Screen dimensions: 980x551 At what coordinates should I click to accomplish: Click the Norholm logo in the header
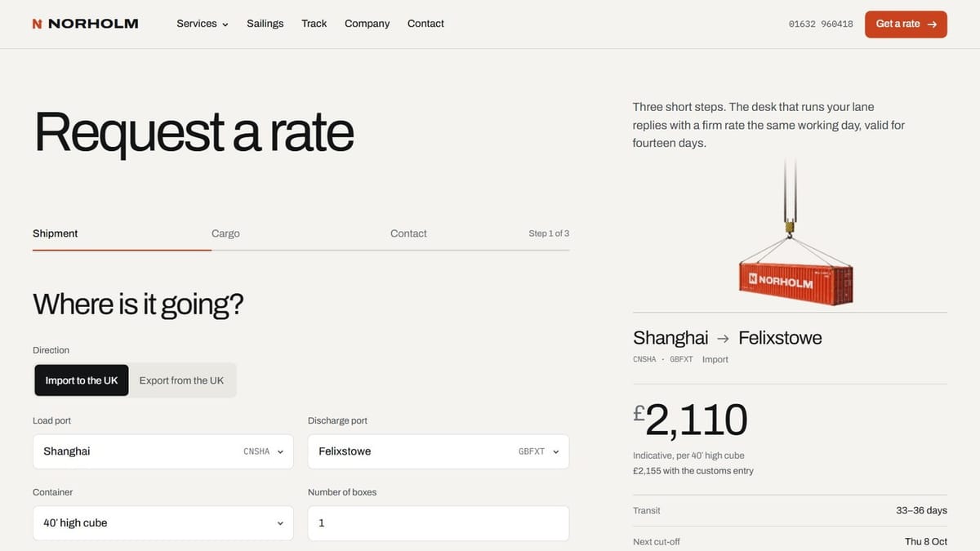point(85,24)
